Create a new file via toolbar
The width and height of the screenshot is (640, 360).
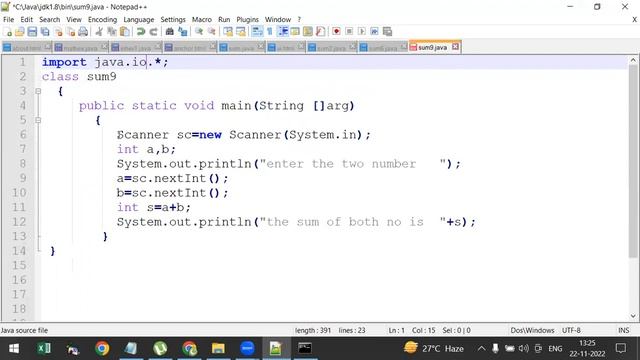pos(7,31)
